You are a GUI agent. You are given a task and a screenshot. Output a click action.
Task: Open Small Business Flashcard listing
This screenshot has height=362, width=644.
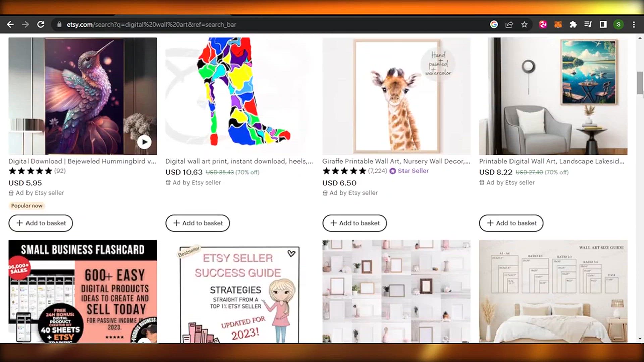[x=83, y=291]
